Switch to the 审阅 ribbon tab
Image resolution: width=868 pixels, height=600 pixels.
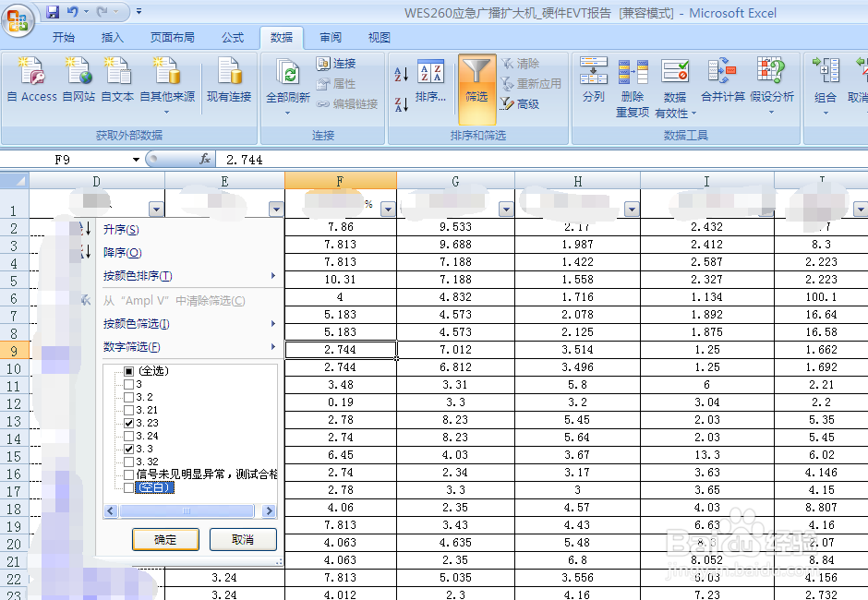[330, 38]
